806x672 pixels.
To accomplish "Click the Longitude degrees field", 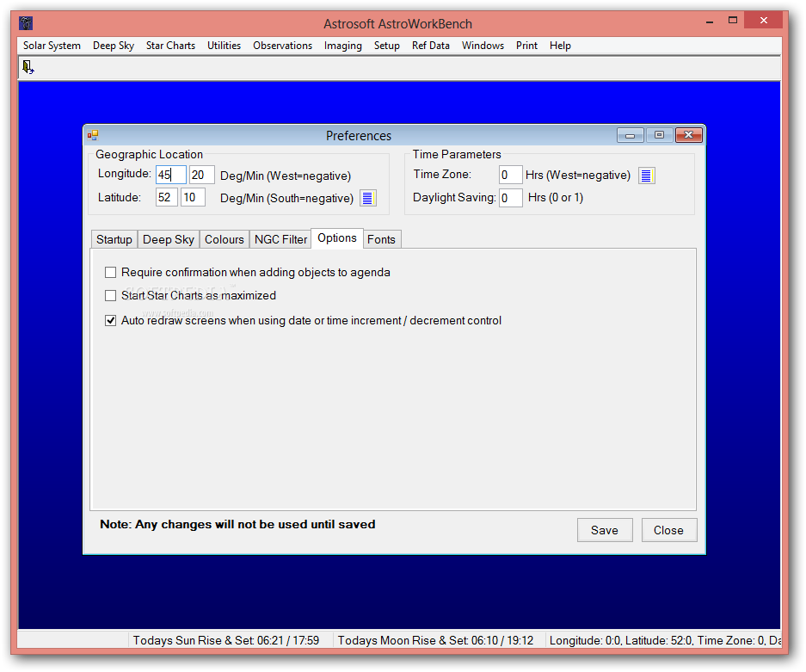I will tap(170, 175).
